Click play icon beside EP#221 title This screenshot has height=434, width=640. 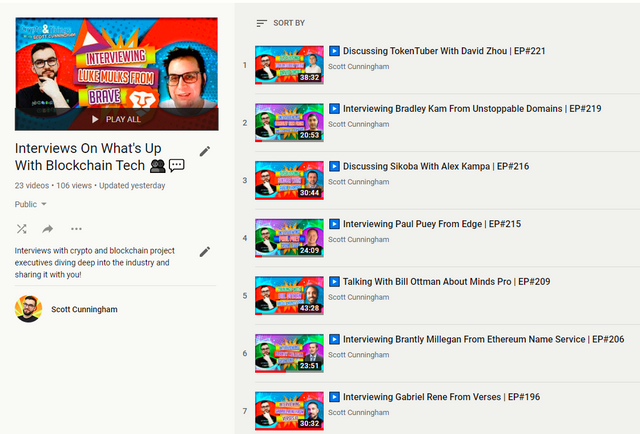pyautogui.click(x=334, y=51)
